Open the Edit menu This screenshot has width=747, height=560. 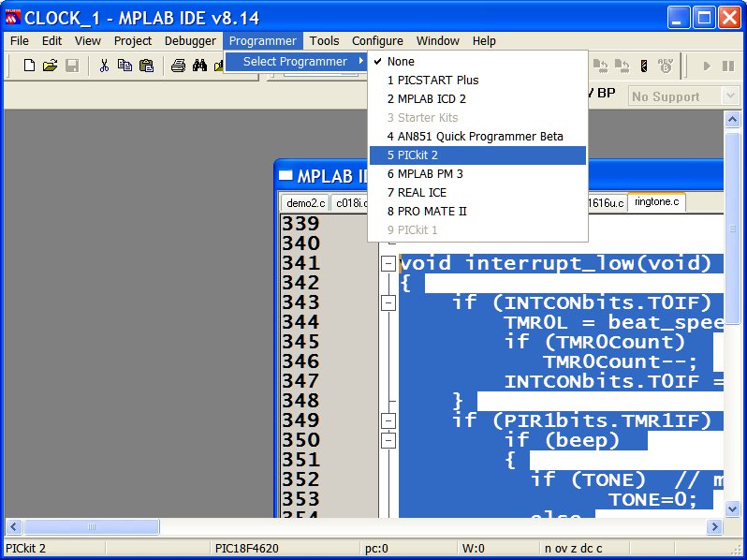point(51,41)
